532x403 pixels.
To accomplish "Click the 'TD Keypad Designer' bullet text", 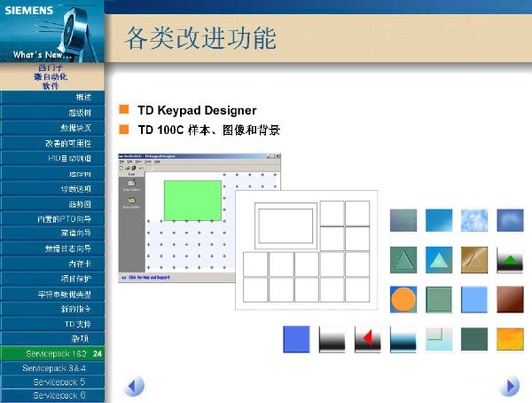I will (x=197, y=110).
